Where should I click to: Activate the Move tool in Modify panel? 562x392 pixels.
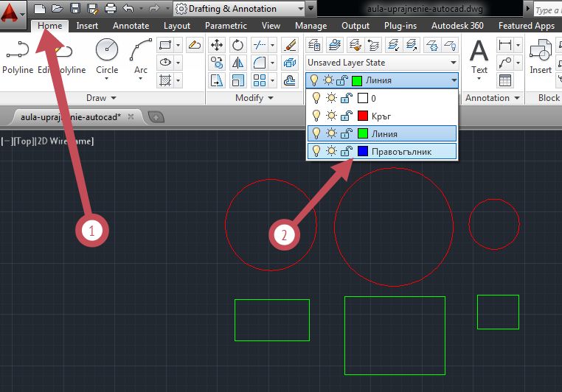click(217, 45)
